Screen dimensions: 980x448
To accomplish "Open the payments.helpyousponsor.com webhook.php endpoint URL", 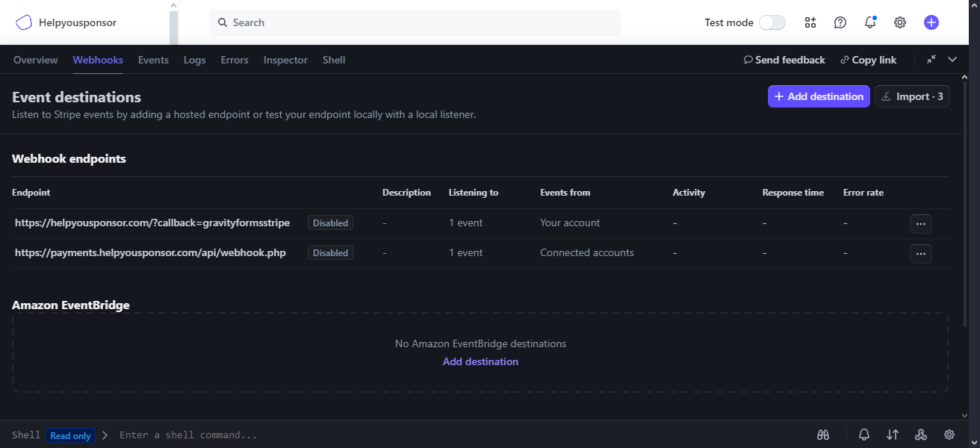I will pyautogui.click(x=150, y=252).
